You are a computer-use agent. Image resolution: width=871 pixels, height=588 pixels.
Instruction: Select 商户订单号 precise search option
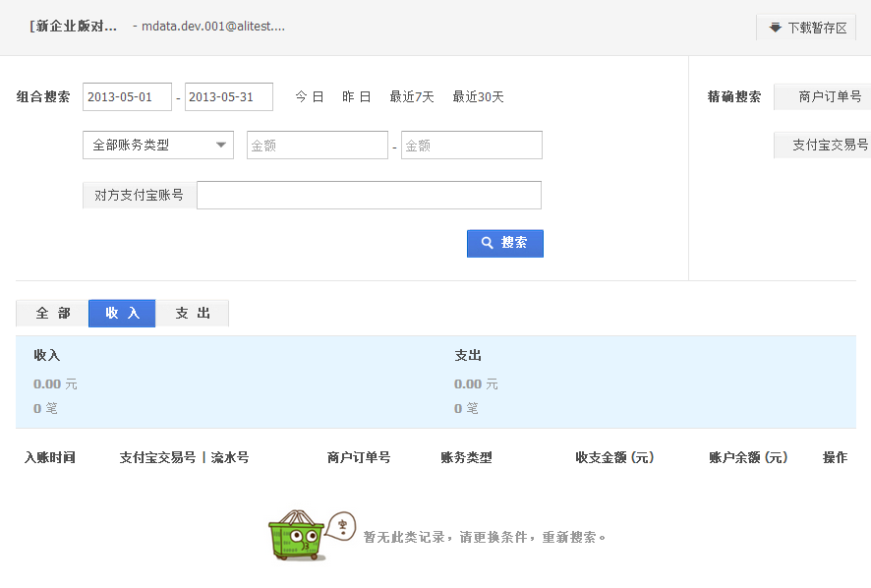[x=823, y=96]
